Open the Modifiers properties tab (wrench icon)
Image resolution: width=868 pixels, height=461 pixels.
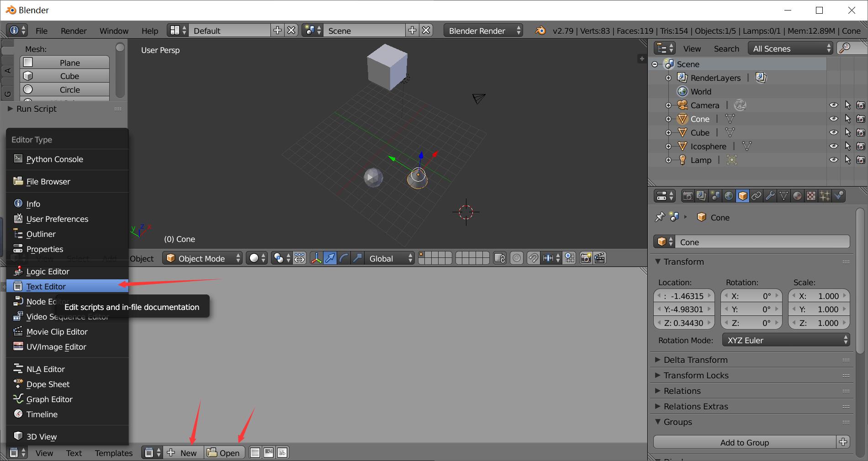coord(770,196)
